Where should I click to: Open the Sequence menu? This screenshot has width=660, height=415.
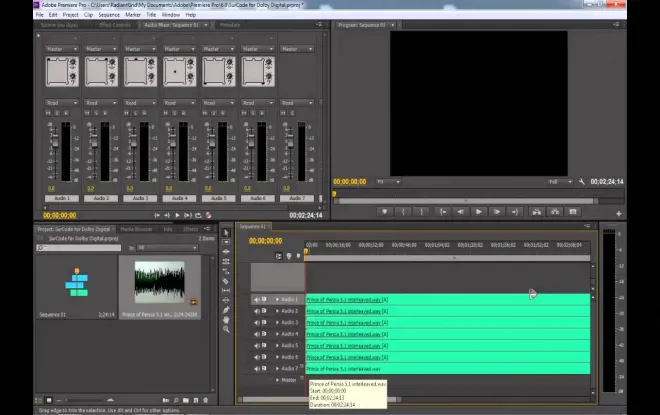(x=109, y=15)
